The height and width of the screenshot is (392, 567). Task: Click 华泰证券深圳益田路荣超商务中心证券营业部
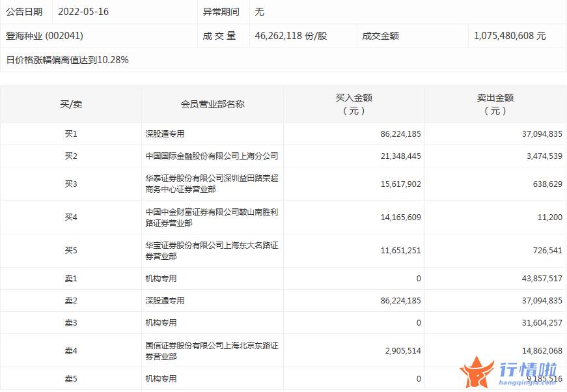[212, 184]
